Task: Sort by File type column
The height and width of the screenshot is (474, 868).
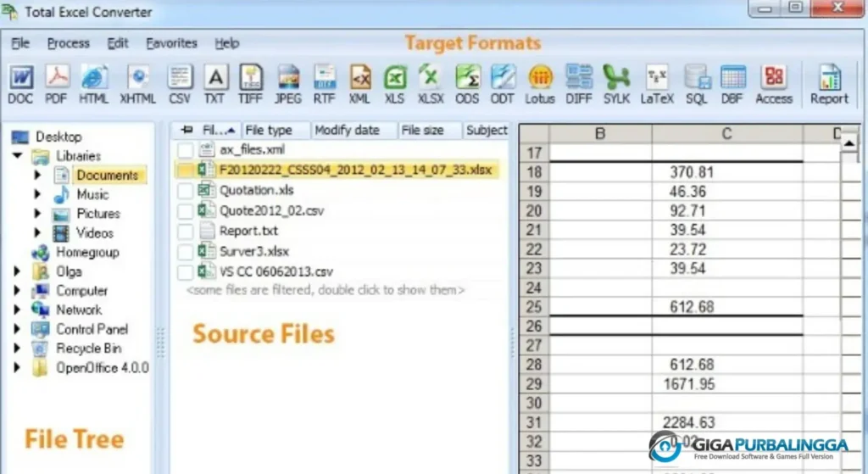Action: [x=275, y=130]
